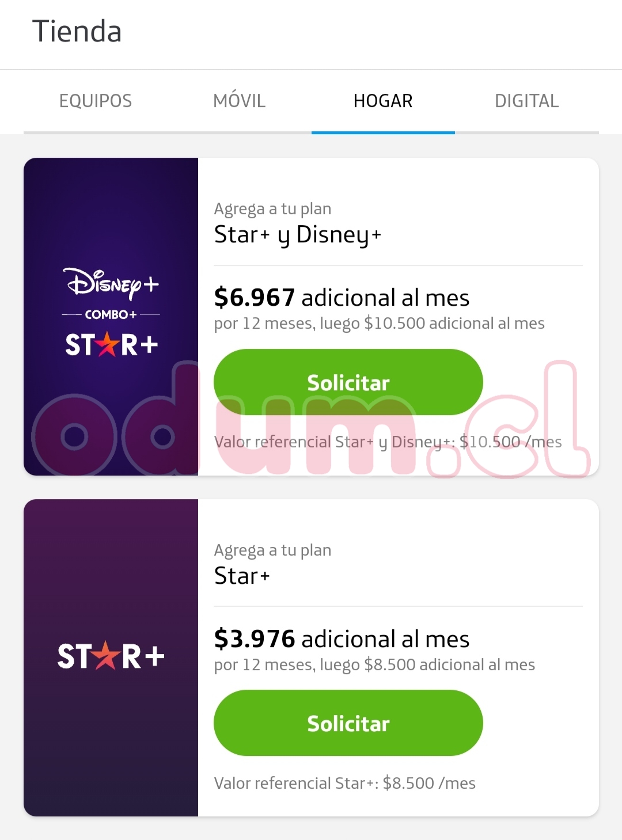Open the Star+ y Disney+ plan title
Image resolution: width=622 pixels, height=840 pixels.
[297, 235]
